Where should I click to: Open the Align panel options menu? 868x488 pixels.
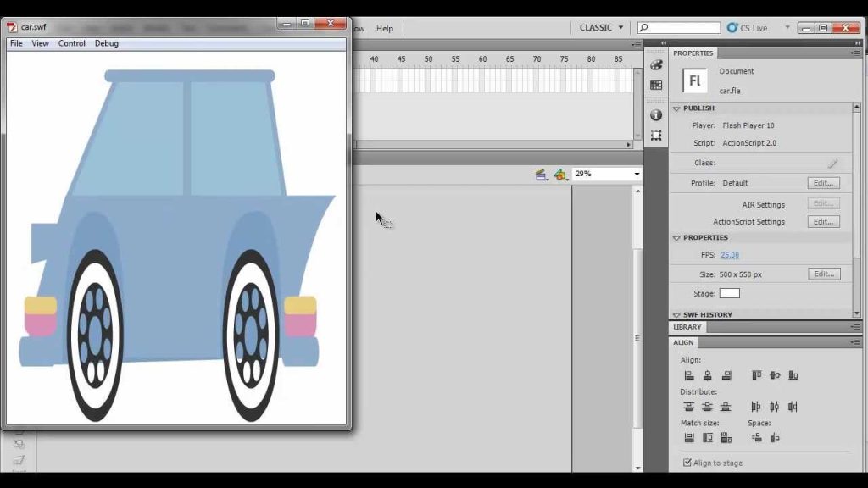point(855,342)
